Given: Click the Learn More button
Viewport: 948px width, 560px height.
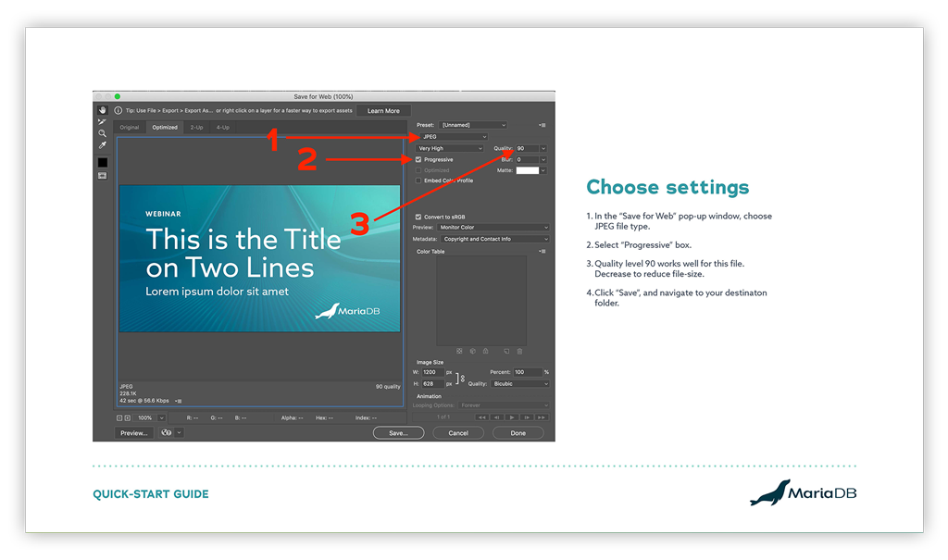Looking at the screenshot, I should (383, 111).
